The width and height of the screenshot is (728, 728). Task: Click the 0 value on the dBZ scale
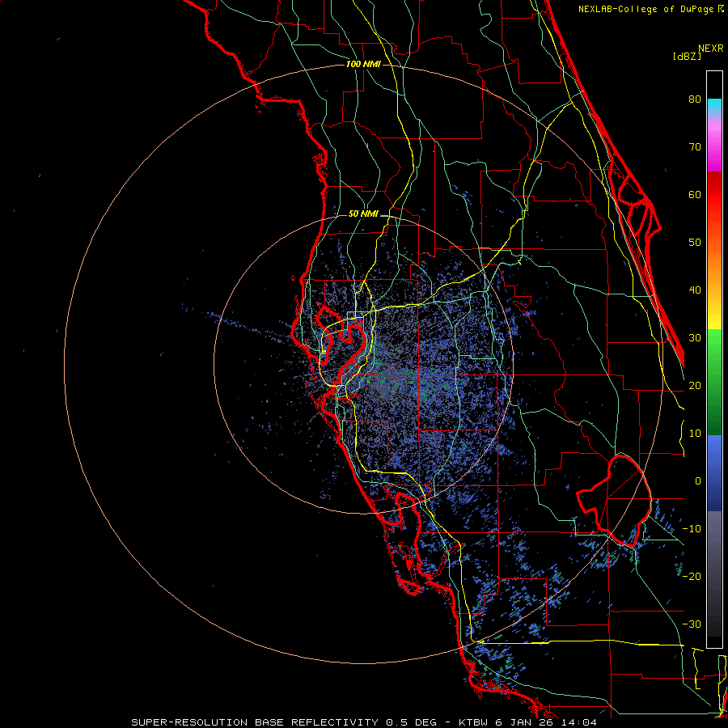click(x=698, y=481)
